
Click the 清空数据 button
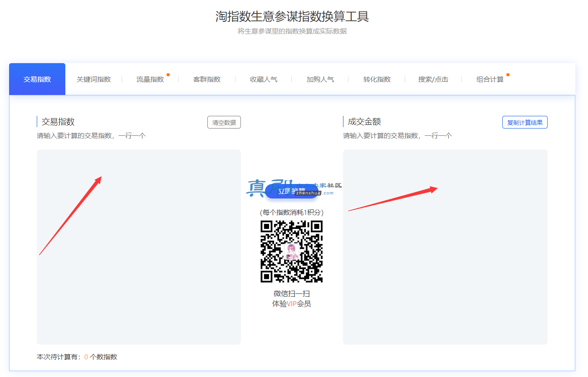point(224,122)
